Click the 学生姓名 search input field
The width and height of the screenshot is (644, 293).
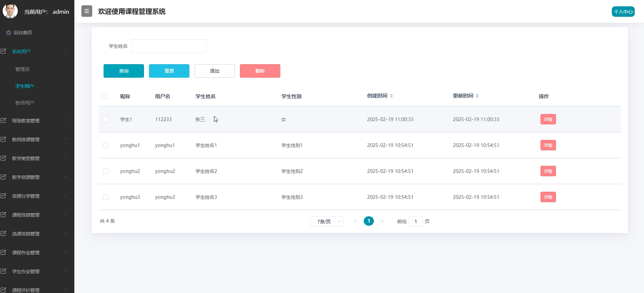pyautogui.click(x=169, y=46)
